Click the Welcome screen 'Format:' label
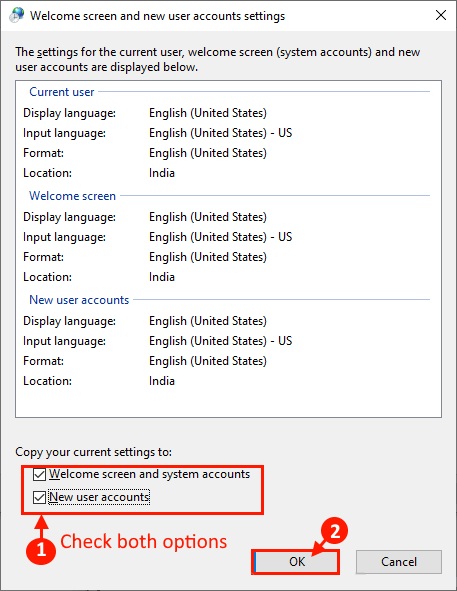457x591 pixels. tap(43, 257)
